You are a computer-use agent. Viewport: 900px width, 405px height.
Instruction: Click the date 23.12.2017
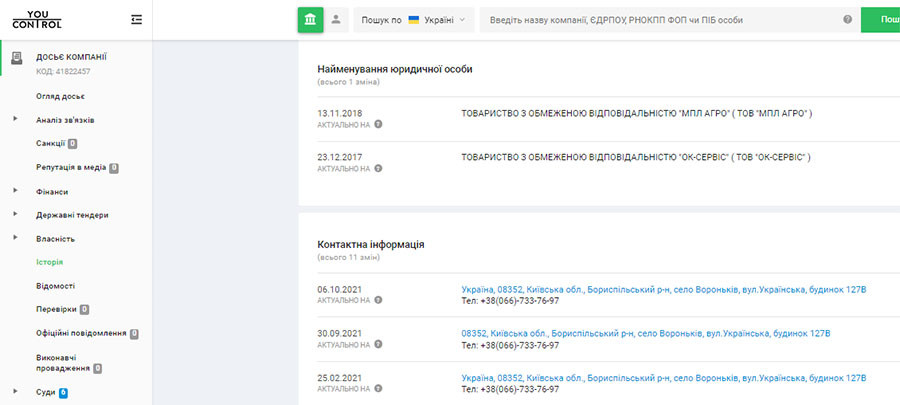pyautogui.click(x=340, y=157)
